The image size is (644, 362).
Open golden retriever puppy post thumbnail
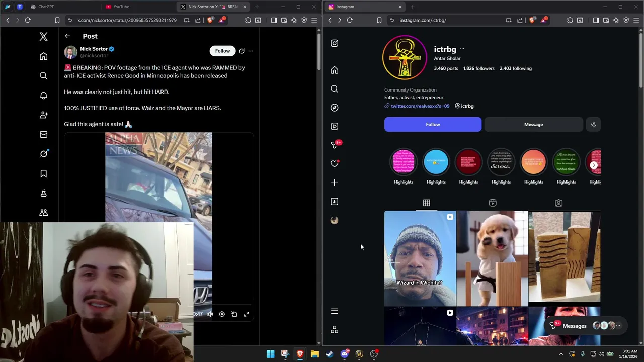492,258
